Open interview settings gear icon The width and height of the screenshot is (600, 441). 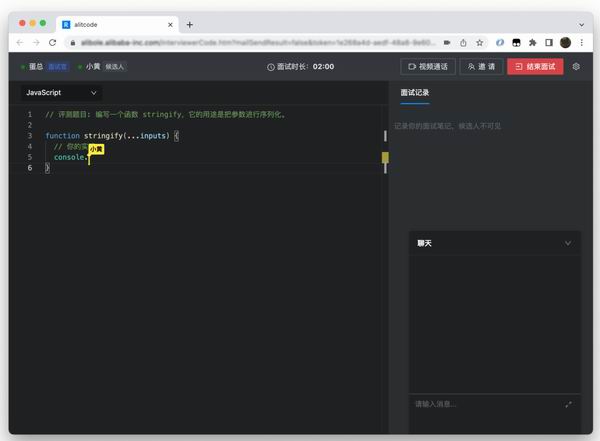pyautogui.click(x=576, y=67)
